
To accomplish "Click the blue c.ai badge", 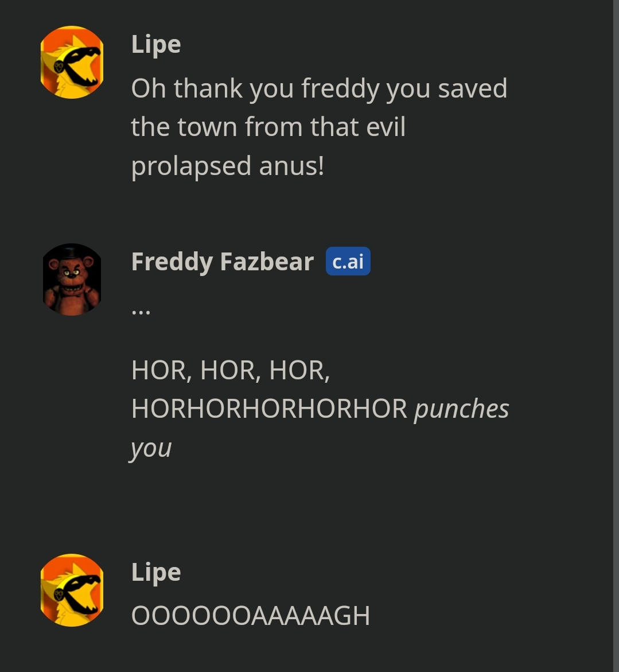I will click(348, 262).
